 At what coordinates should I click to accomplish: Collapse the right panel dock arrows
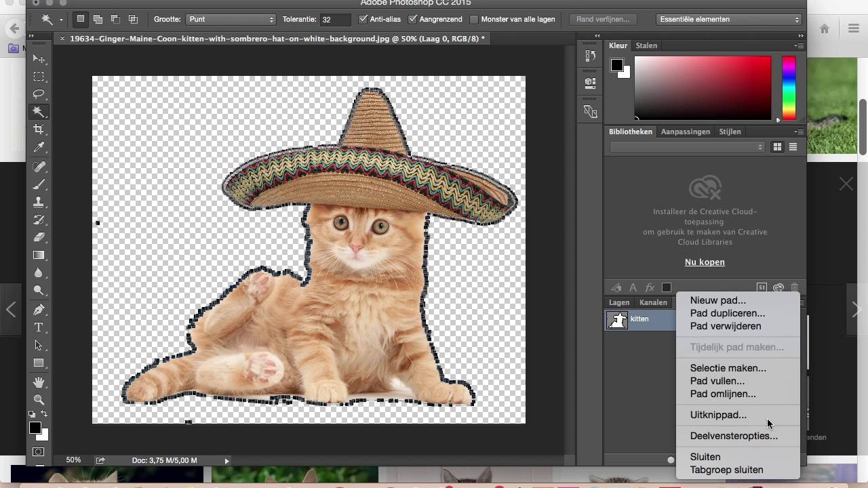pyautogui.click(x=801, y=35)
